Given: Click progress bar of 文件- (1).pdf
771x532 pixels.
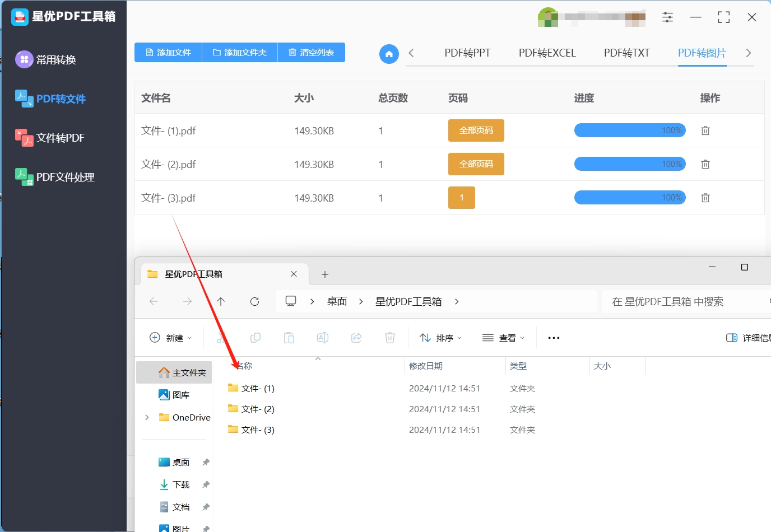Looking at the screenshot, I should (x=630, y=130).
